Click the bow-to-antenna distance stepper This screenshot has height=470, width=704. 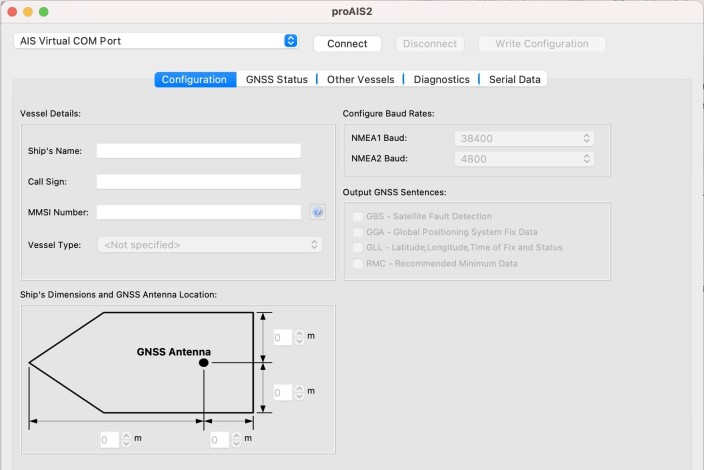[126, 439]
